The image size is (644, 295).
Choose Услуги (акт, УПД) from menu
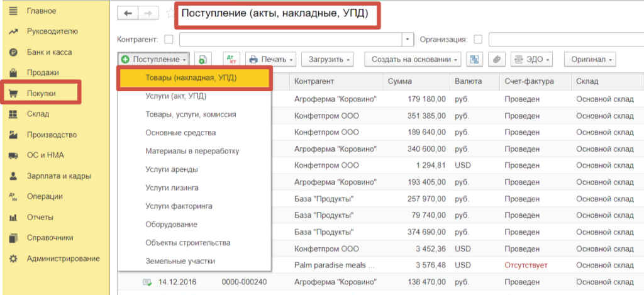click(175, 96)
